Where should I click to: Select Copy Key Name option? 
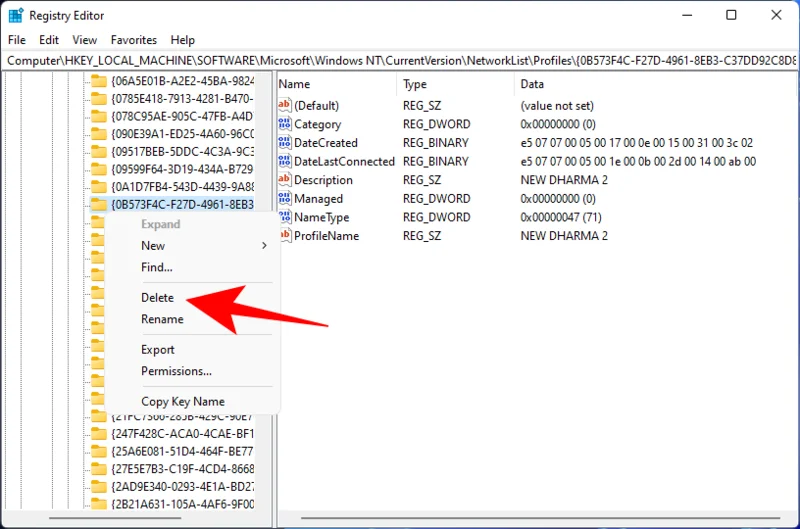182,402
